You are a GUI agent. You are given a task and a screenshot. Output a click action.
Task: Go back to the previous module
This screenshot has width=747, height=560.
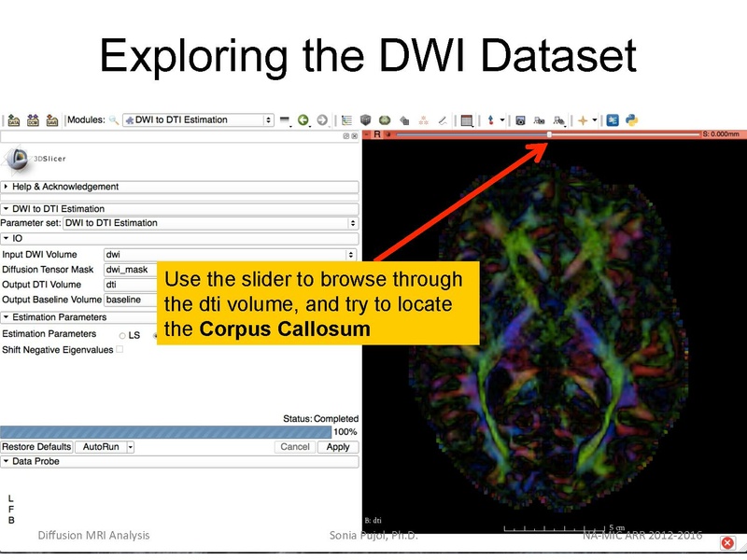click(x=304, y=120)
